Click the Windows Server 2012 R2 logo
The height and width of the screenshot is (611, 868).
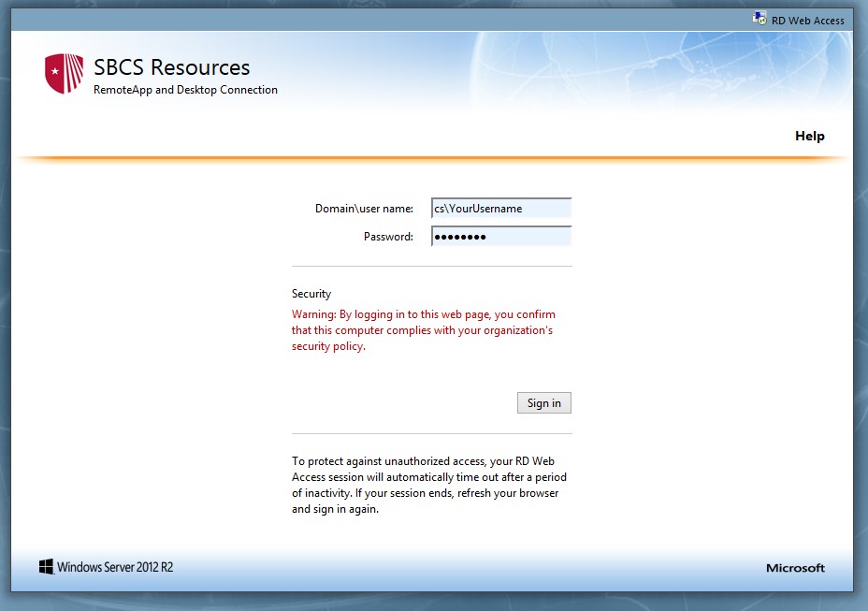click(x=106, y=567)
